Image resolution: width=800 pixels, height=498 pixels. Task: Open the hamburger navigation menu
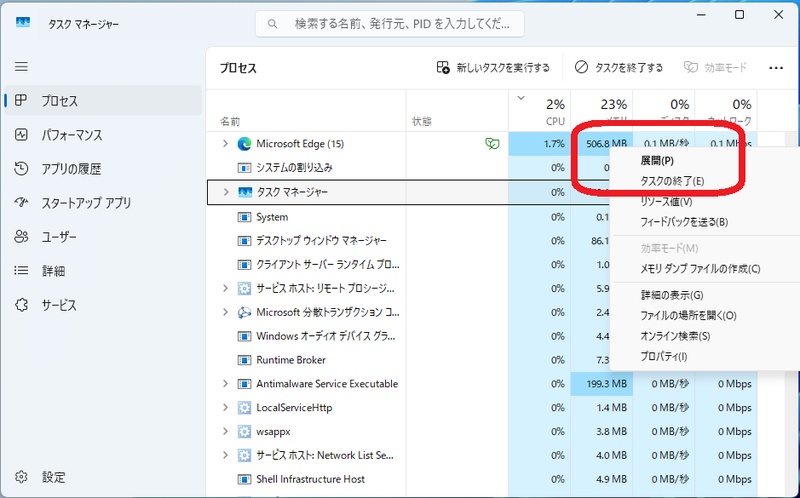click(21, 67)
